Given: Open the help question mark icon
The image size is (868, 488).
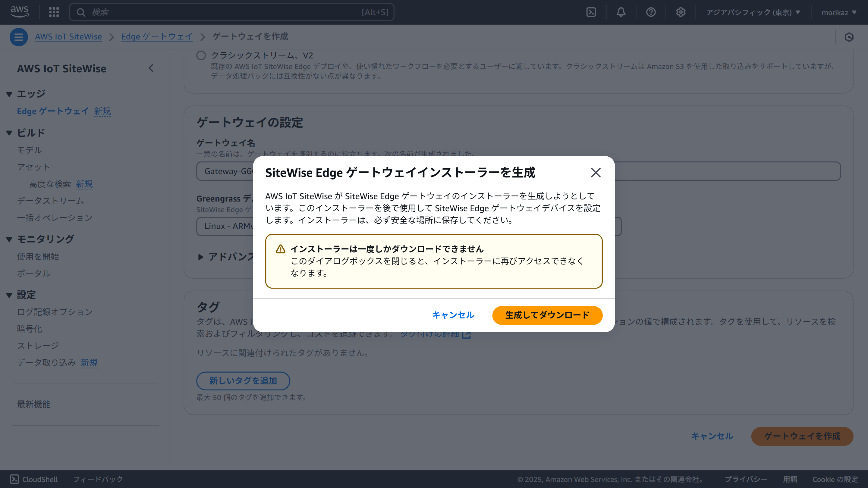Looking at the screenshot, I should tap(651, 12).
